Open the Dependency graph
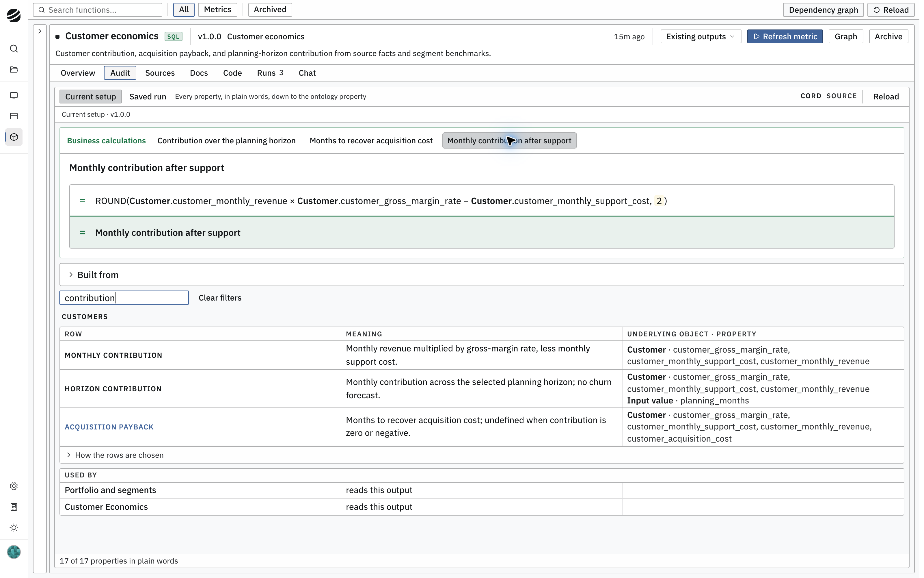The image size is (924, 578). (823, 10)
